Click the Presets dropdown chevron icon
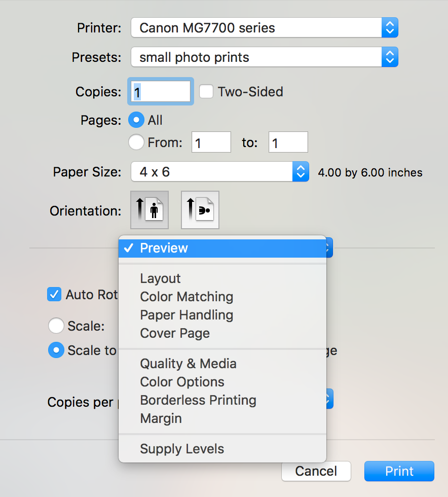The height and width of the screenshot is (497, 448). (x=390, y=57)
